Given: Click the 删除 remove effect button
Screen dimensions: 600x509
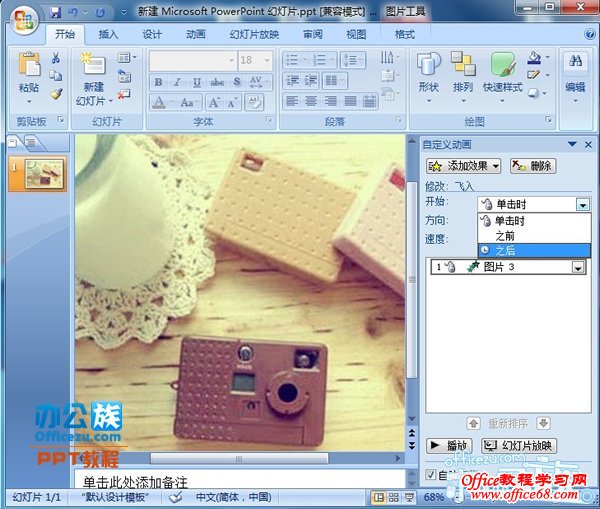Looking at the screenshot, I should click(533, 166).
